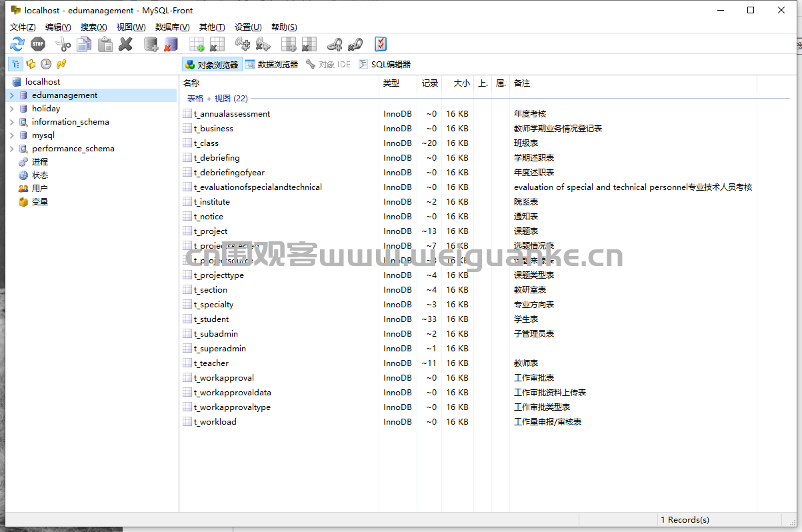This screenshot has height=532, width=802.
Task: Select the t_teacher table
Action: pos(211,363)
